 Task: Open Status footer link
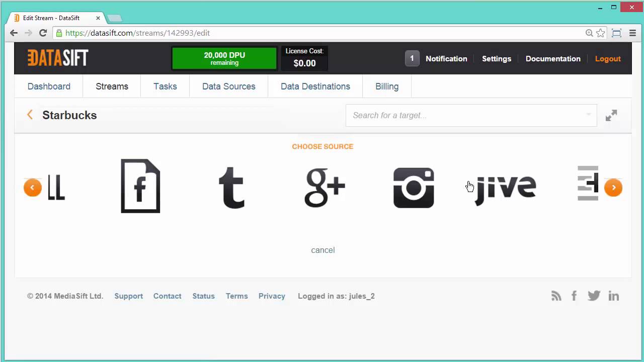204,296
